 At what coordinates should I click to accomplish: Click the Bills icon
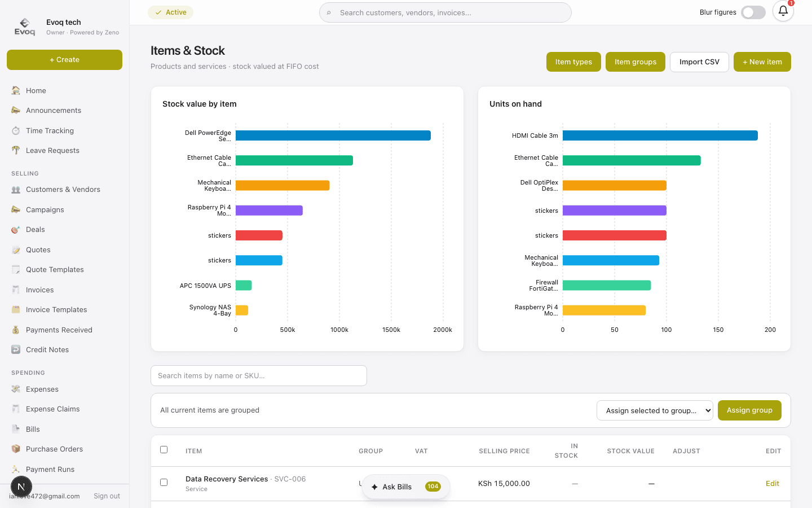tap(16, 429)
